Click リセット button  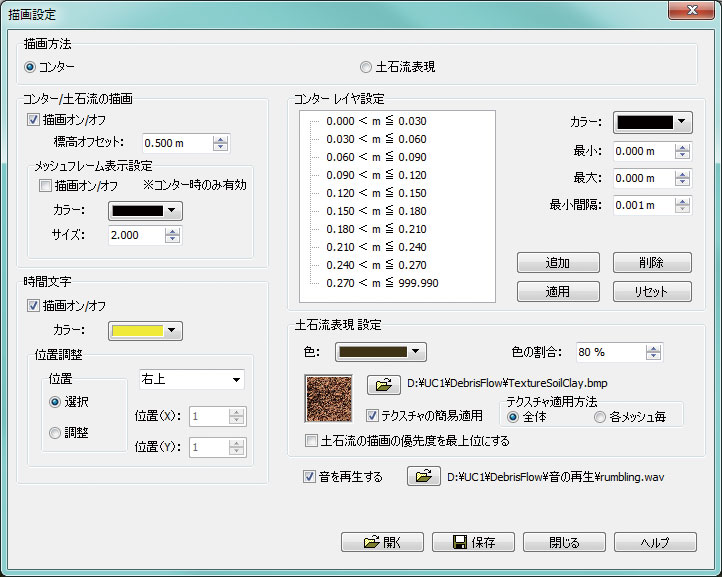(652, 291)
